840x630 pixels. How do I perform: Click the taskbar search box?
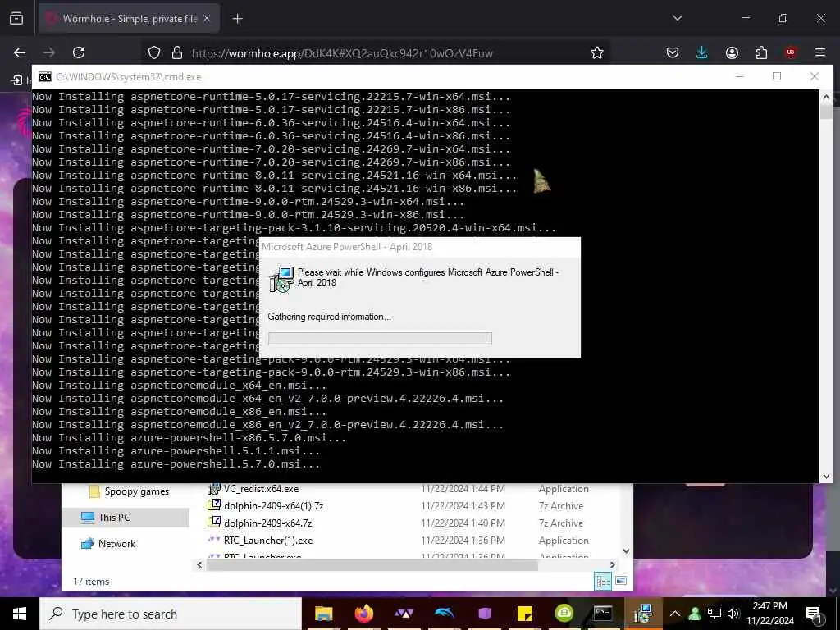point(171,614)
